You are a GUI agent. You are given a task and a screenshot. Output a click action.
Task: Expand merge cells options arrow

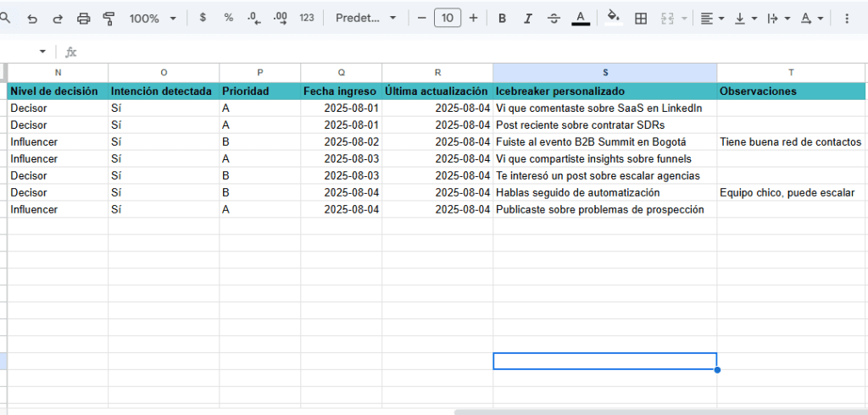[684, 19]
